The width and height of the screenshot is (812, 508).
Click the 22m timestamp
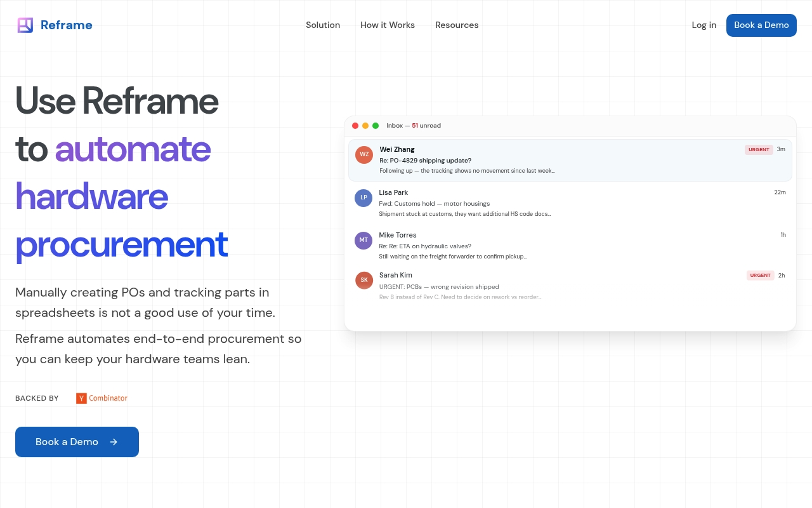click(x=780, y=192)
